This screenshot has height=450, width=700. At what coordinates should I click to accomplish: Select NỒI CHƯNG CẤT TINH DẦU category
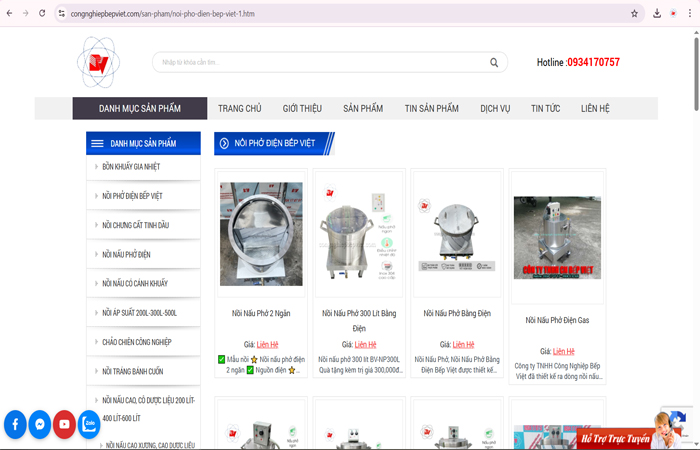click(x=143, y=225)
